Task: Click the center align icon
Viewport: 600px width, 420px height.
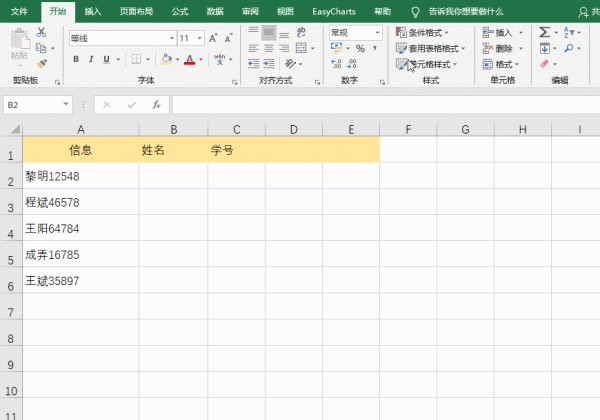Action: (x=268, y=48)
